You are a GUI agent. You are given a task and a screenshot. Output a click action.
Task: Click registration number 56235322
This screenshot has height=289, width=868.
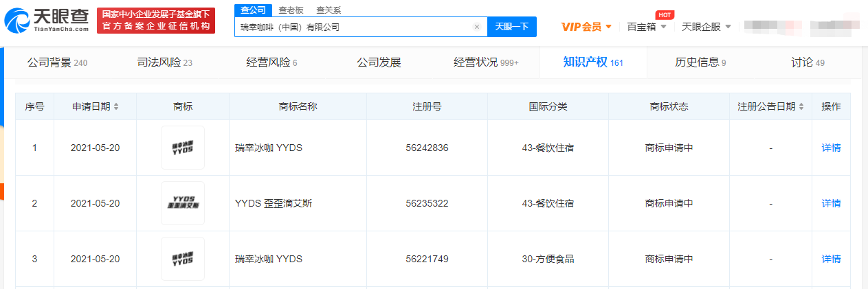click(x=427, y=203)
